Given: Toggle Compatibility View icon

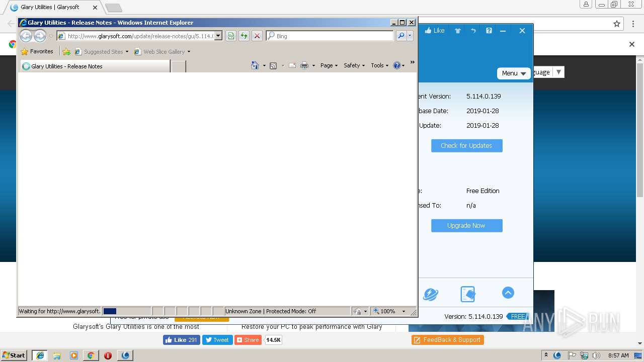Looking at the screenshot, I should pos(231,36).
